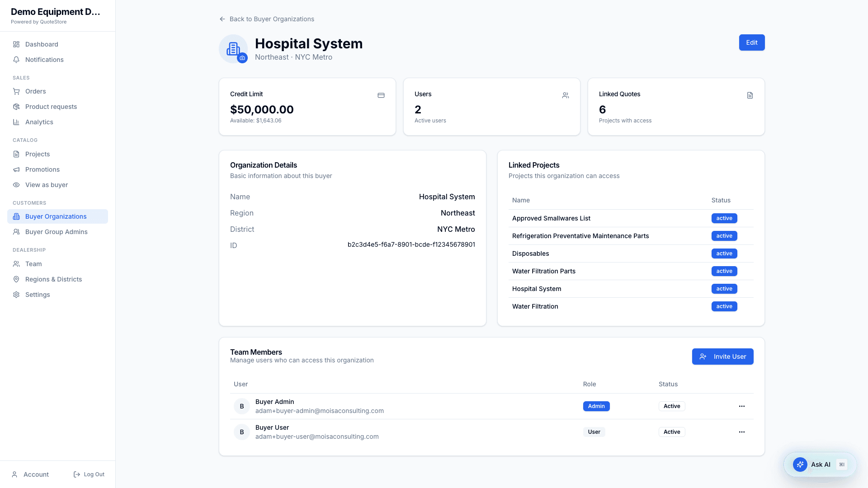Image resolution: width=868 pixels, height=488 pixels.
Task: Open the Ask AI assistant
Action: [820, 465]
